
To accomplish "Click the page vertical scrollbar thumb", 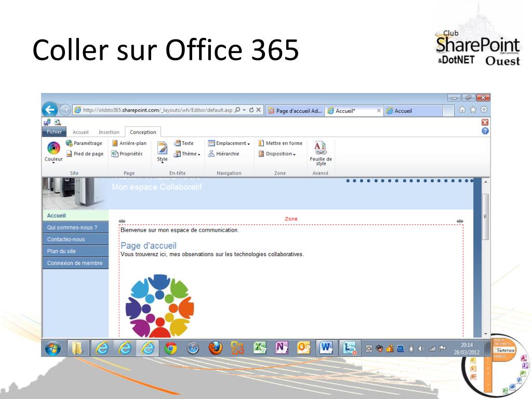I will click(486, 217).
